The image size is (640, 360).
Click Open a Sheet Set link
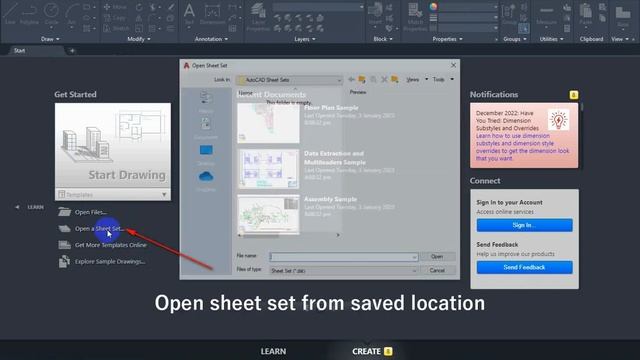coord(99,229)
